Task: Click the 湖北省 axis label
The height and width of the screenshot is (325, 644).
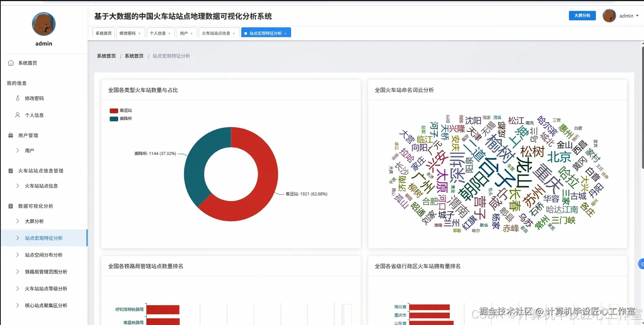Action: [x=400, y=307]
